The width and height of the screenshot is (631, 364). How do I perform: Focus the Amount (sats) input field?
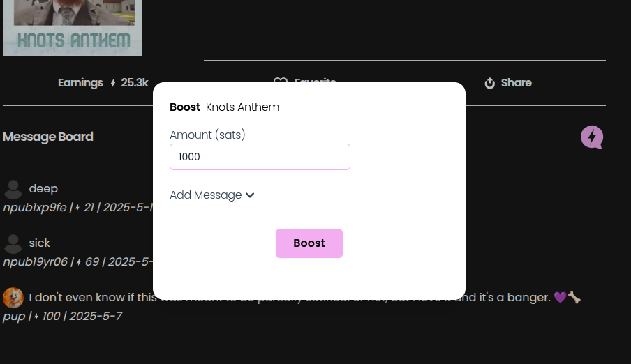(x=260, y=157)
